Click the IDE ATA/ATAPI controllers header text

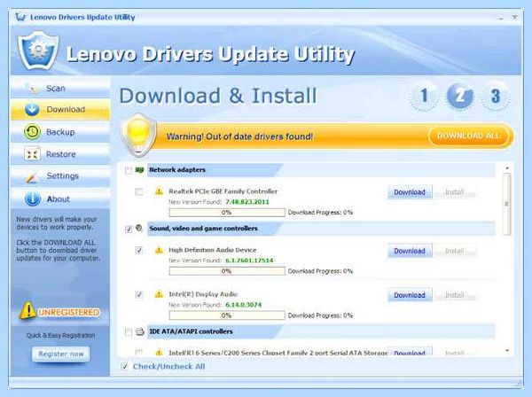click(x=191, y=331)
